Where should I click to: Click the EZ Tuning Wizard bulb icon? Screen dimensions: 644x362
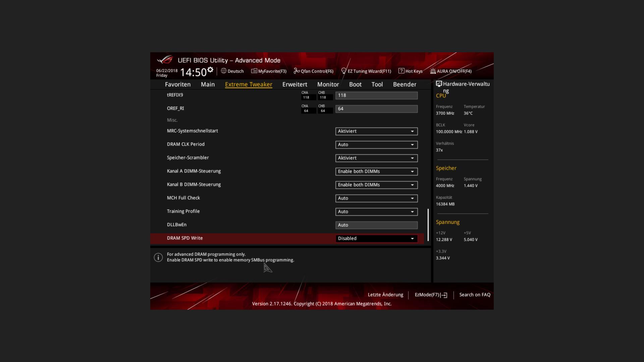[343, 71]
